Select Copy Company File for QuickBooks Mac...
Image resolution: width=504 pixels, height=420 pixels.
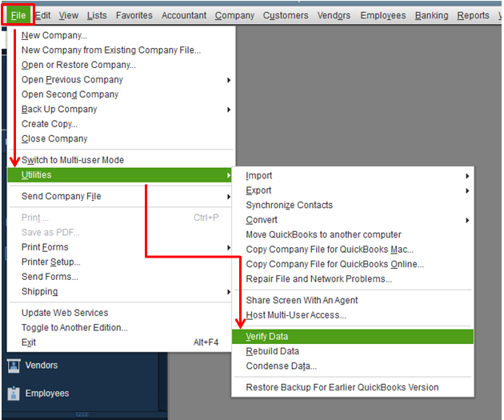353,250
